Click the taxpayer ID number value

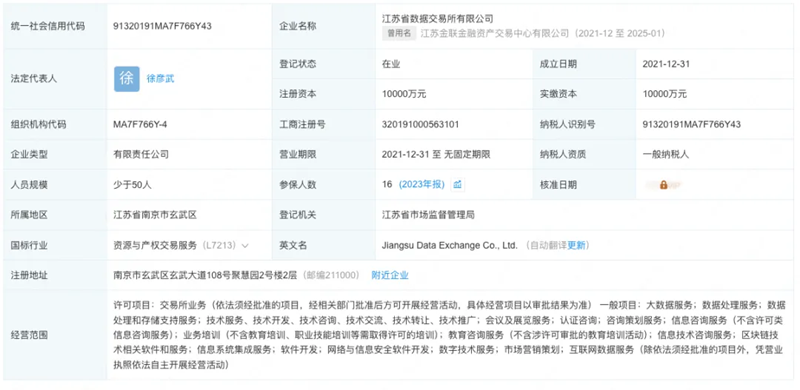(x=691, y=125)
